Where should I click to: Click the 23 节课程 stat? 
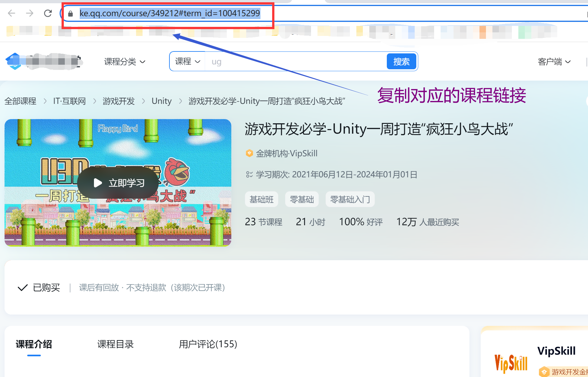tap(263, 222)
